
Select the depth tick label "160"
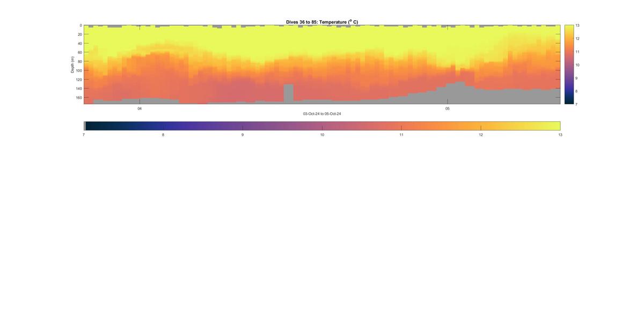(x=78, y=98)
